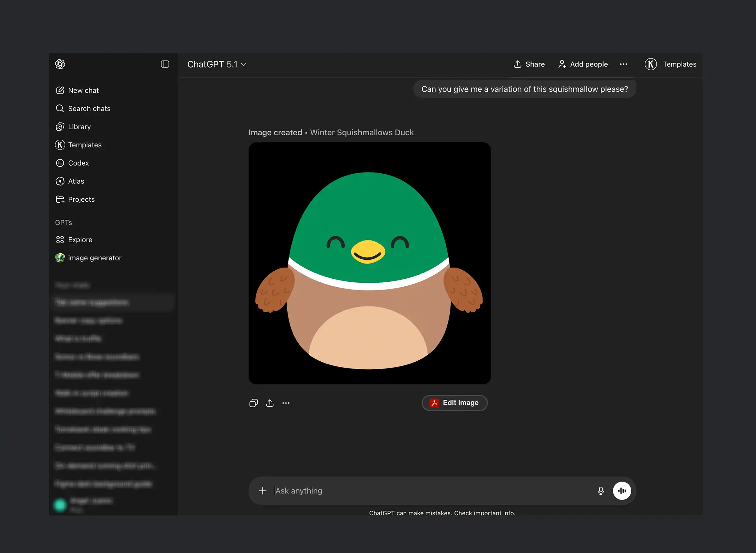The width and height of the screenshot is (756, 553).
Task: Open Templates in the sidebar
Action: point(78,145)
